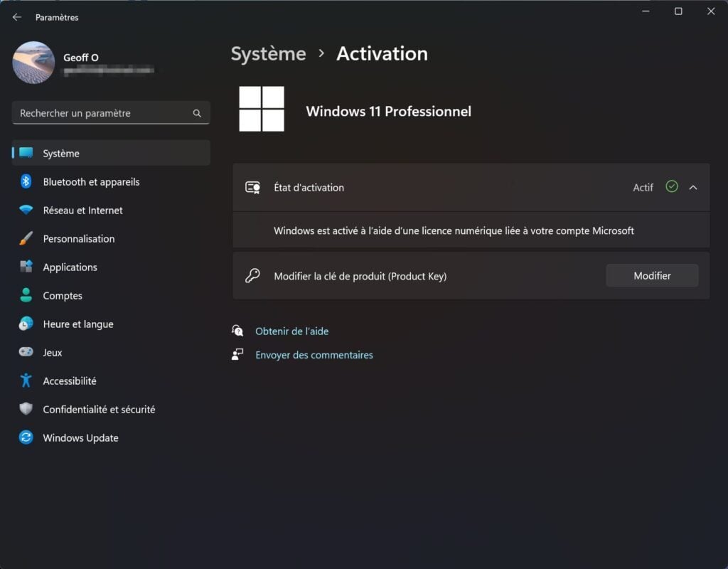Click the Actif status text
Screen dimensions: 728x569
click(x=643, y=188)
